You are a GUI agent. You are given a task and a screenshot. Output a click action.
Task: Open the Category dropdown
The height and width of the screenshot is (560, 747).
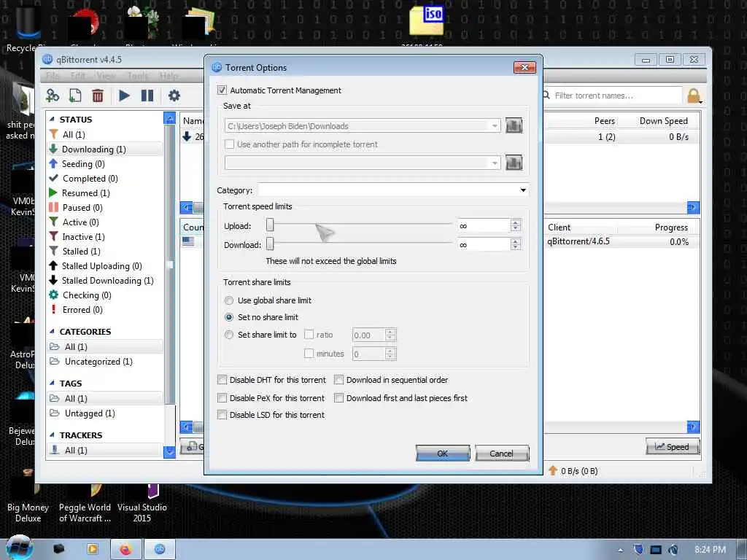pos(523,190)
